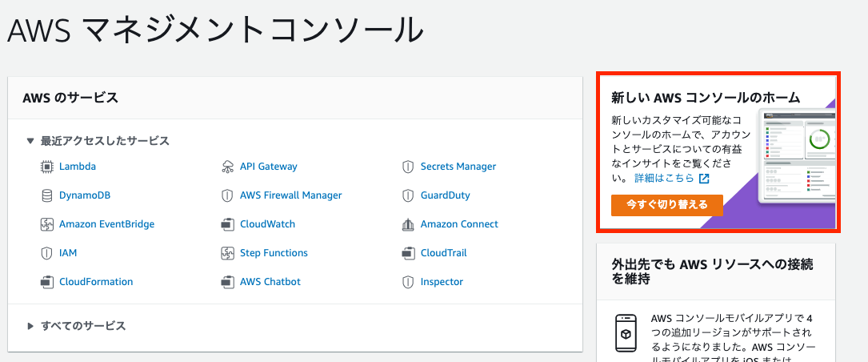
Task: Open the AWS Firewall Manager link
Action: (x=291, y=195)
